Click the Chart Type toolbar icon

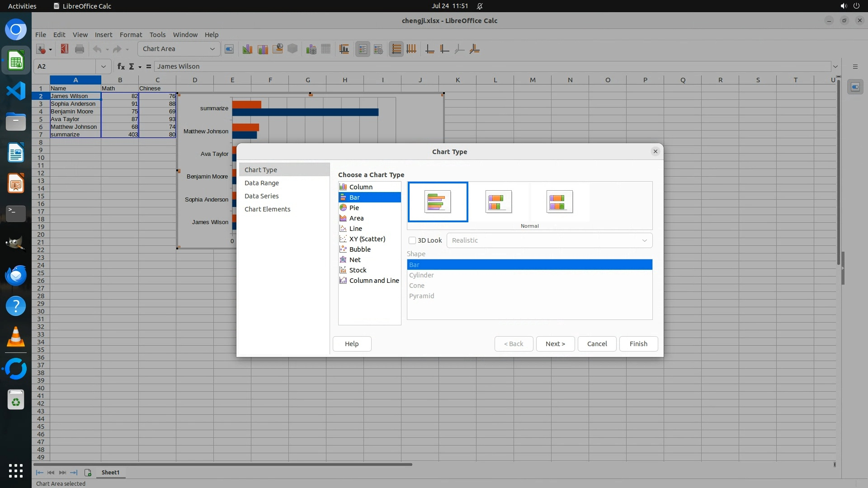click(x=247, y=49)
